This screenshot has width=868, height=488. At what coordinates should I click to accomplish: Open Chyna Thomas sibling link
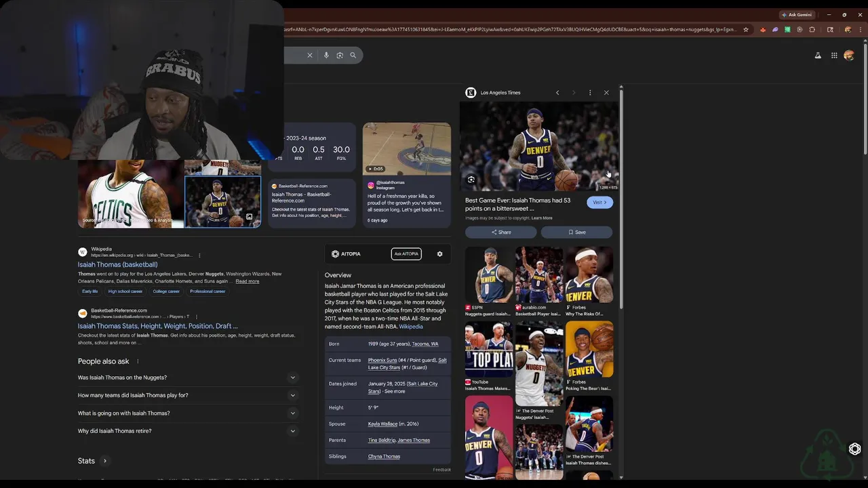[384, 457]
